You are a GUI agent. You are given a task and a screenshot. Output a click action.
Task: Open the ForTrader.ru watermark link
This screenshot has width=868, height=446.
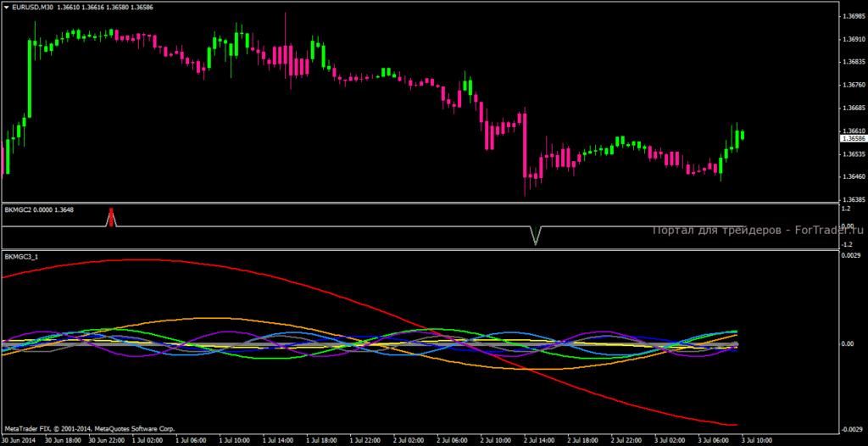click(x=757, y=230)
